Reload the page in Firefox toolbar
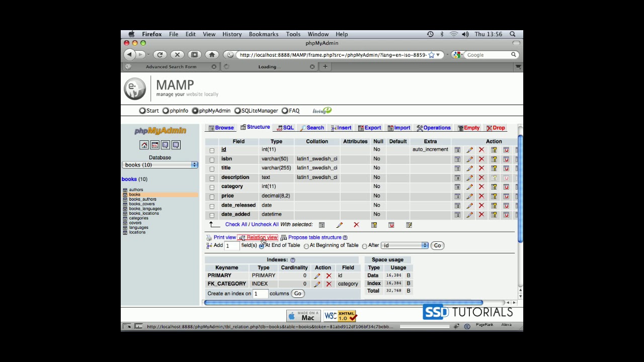This screenshot has height=362, width=644. [x=159, y=55]
